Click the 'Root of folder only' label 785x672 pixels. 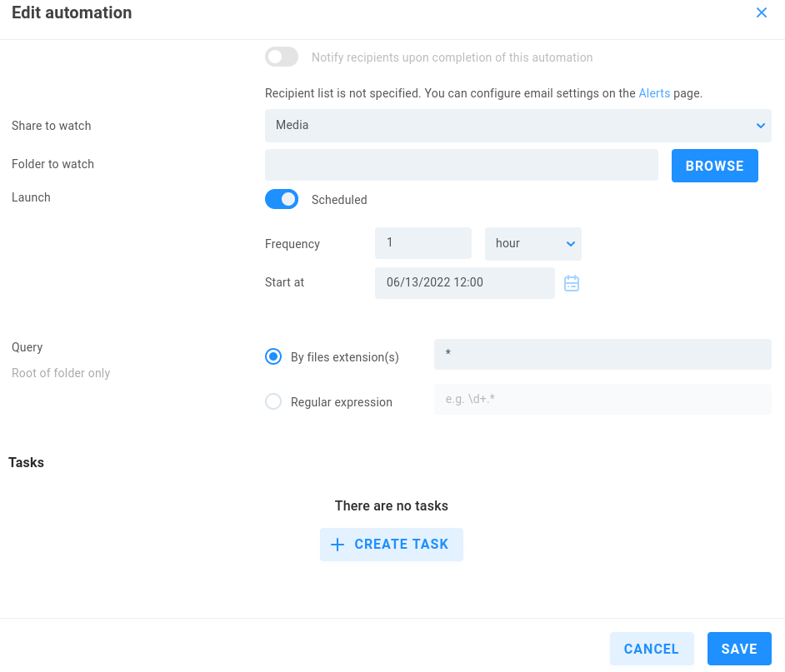[61, 373]
